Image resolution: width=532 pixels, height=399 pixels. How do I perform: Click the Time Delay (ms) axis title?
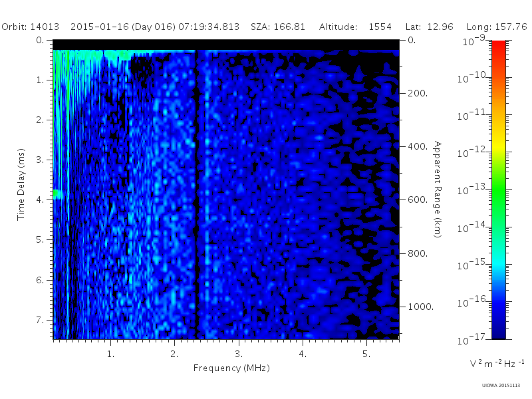(21, 184)
